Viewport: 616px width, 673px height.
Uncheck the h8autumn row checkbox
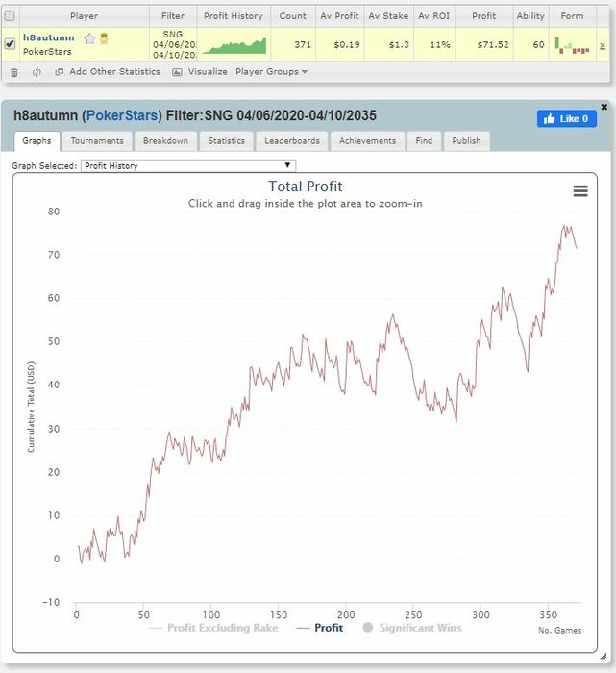click(x=10, y=44)
